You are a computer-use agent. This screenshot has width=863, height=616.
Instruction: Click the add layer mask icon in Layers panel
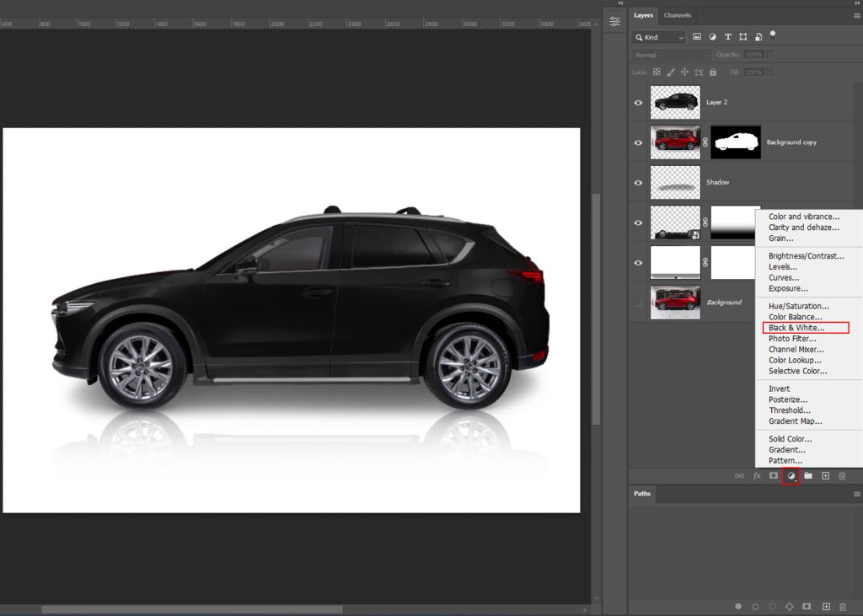tap(773, 476)
